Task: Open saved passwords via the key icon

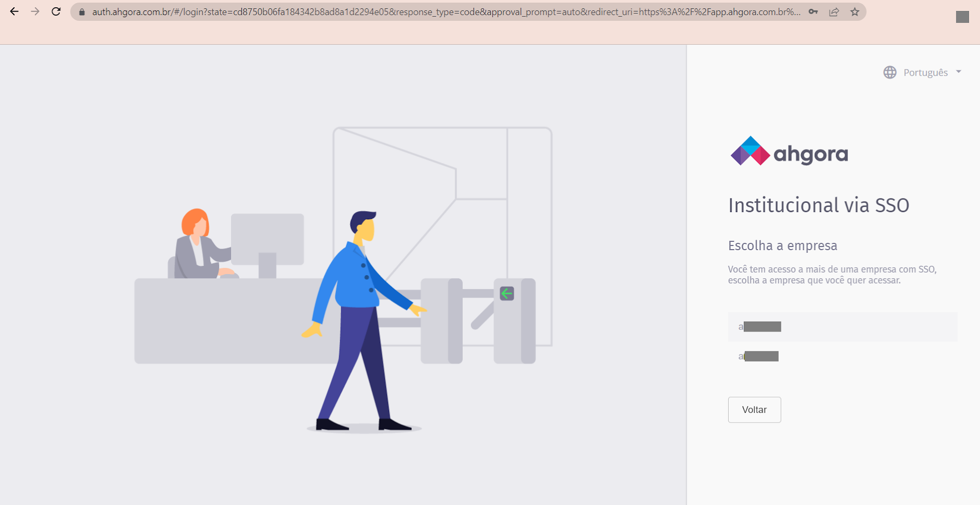Action: [813, 11]
